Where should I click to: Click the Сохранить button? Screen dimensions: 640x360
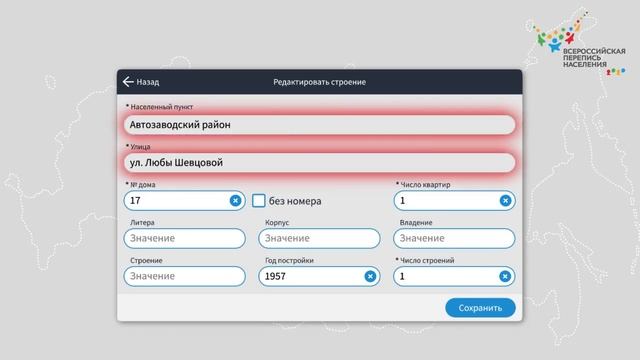pos(480,308)
